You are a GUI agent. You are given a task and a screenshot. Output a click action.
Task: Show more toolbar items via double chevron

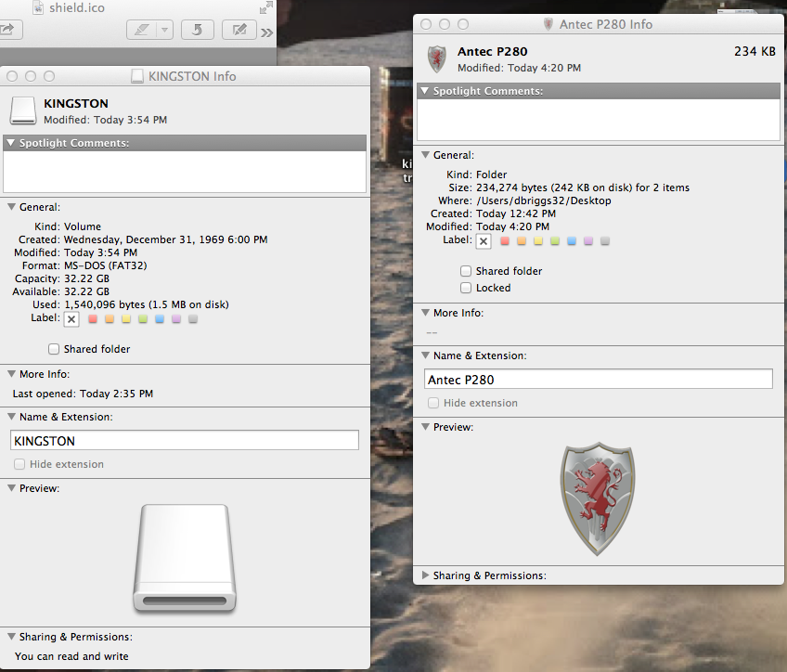pyautogui.click(x=267, y=32)
